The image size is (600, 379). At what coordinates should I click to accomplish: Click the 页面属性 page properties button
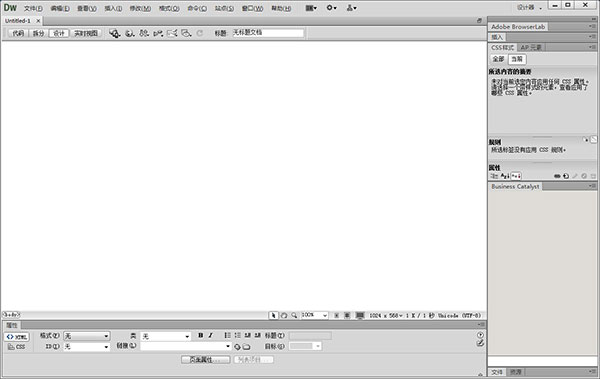(205, 359)
